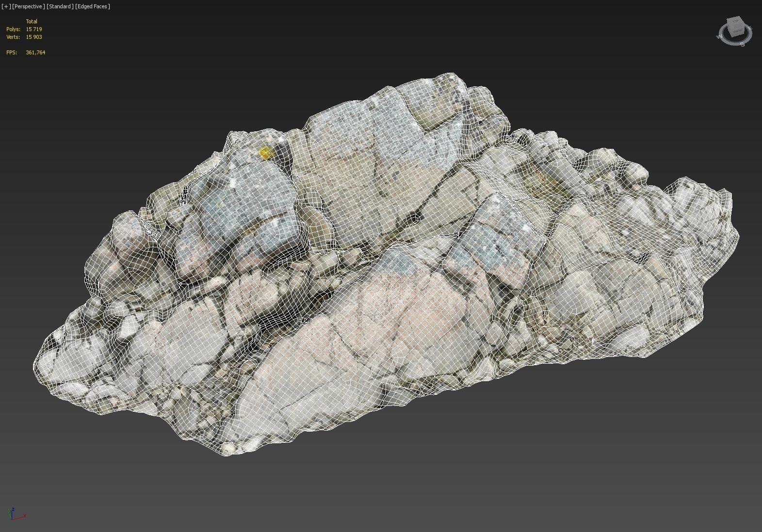Click the Total statistics header
The width and height of the screenshot is (762, 532).
(x=32, y=21)
